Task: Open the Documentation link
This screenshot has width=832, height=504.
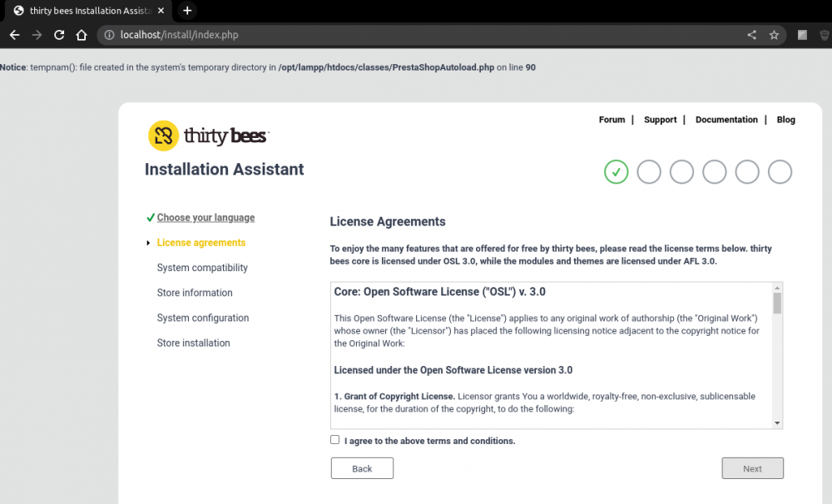Action: pyautogui.click(x=726, y=120)
